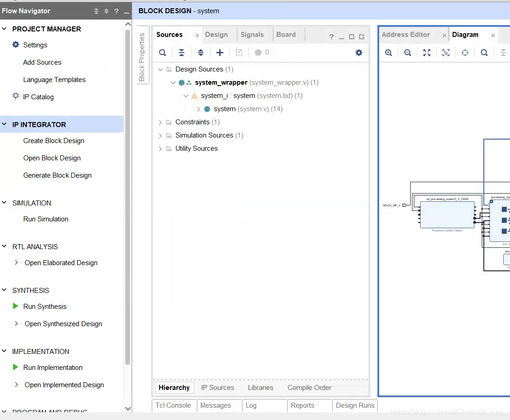Click the green Run Implementation arrow
Image resolution: width=510 pixels, height=420 pixels.
(x=15, y=367)
